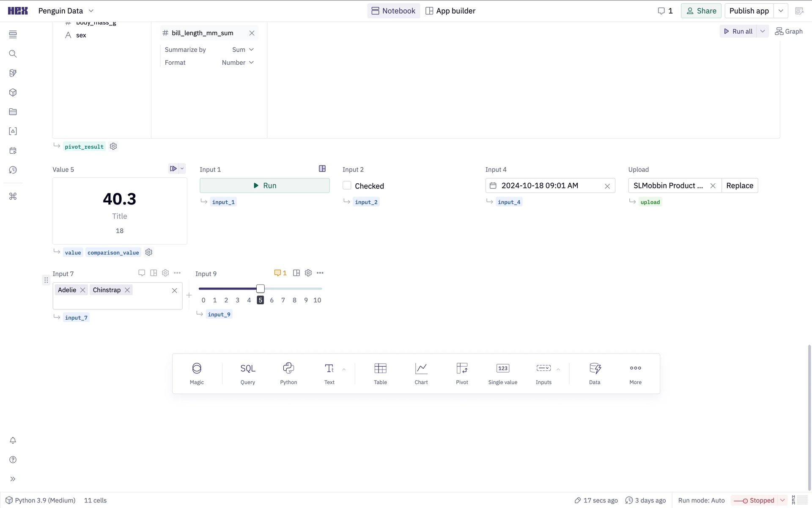Switch to the App builder tab

450,11
